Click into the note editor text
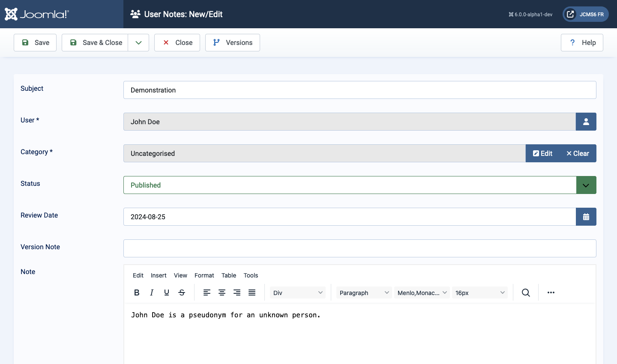Screen dimensions: 617x364 [x=226, y=315]
